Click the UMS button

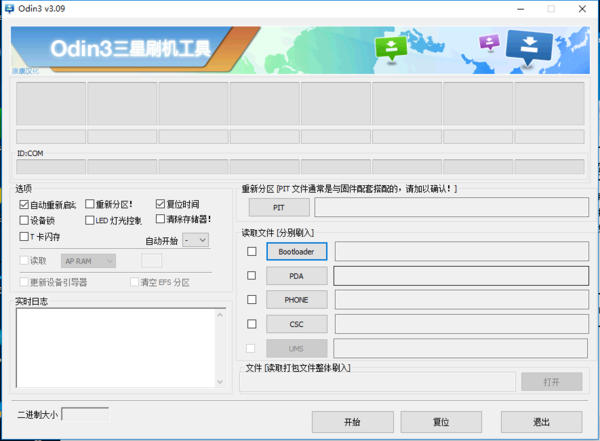click(x=297, y=348)
